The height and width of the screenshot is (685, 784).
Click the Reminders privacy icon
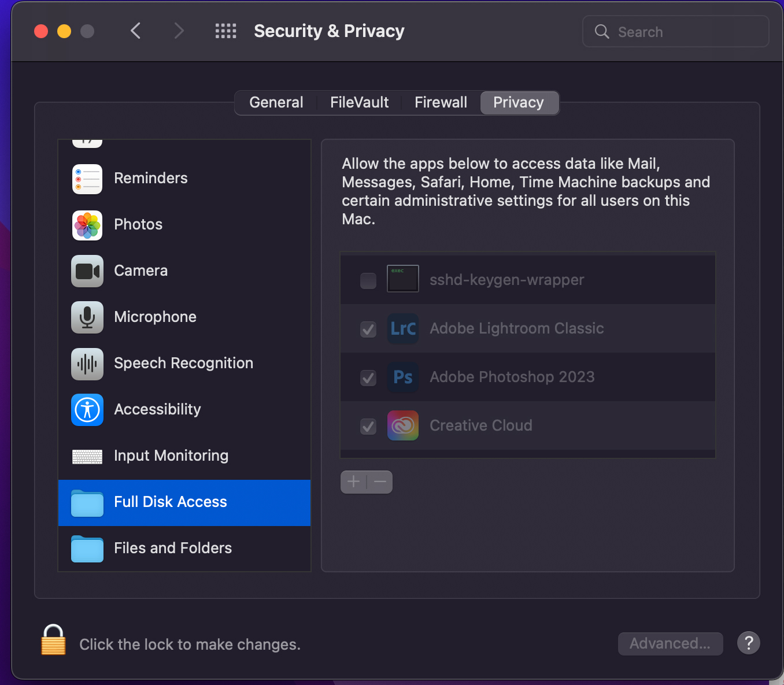[87, 179]
